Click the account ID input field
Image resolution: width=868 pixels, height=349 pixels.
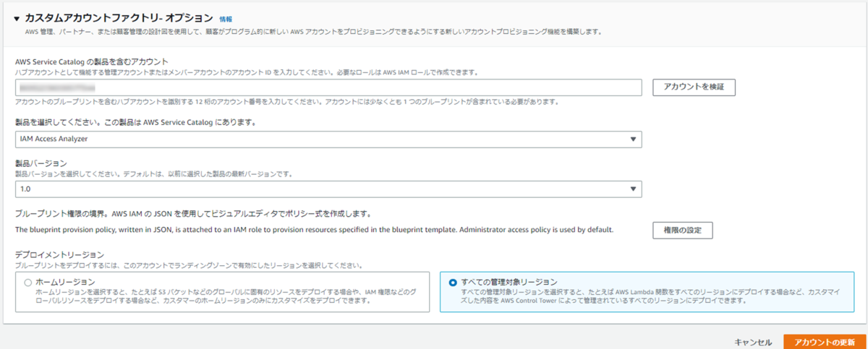click(328, 87)
